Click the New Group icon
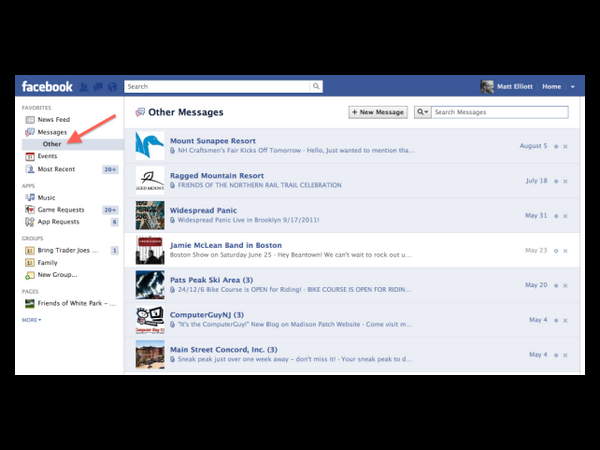 click(30, 275)
